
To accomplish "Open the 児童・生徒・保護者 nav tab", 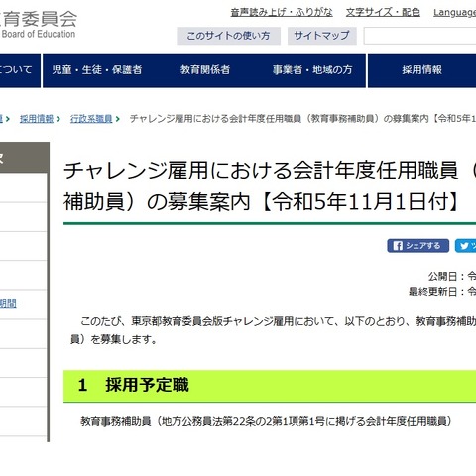I will point(97,70).
